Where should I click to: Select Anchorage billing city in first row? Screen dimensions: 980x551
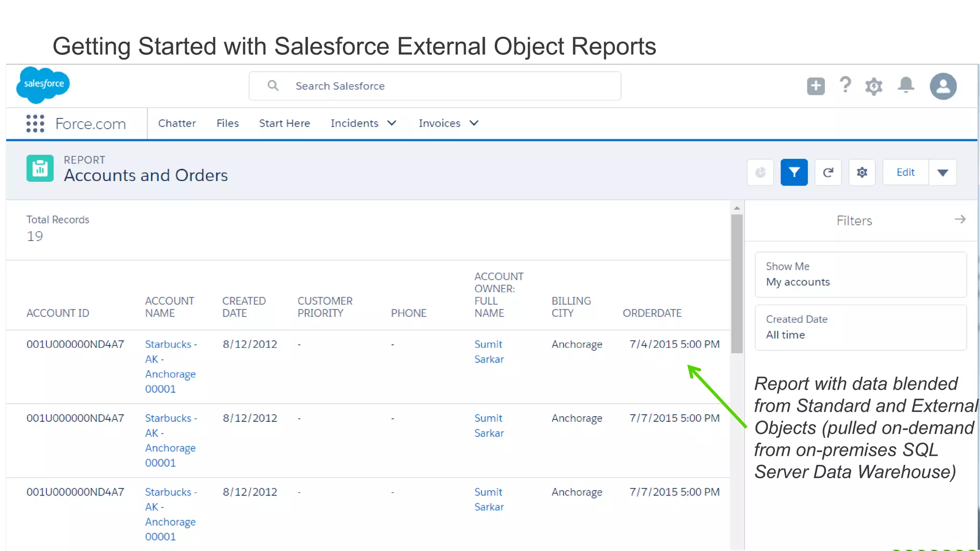coord(577,345)
